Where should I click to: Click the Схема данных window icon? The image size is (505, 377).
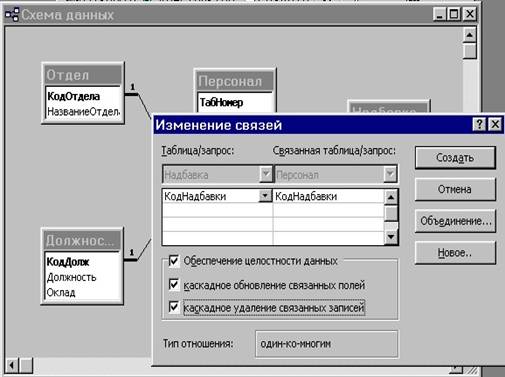[12, 15]
